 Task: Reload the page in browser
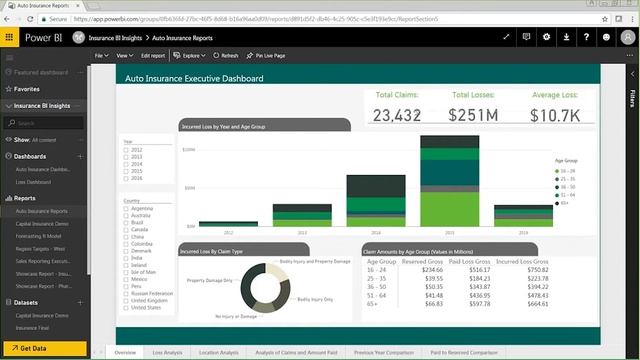click(30, 19)
